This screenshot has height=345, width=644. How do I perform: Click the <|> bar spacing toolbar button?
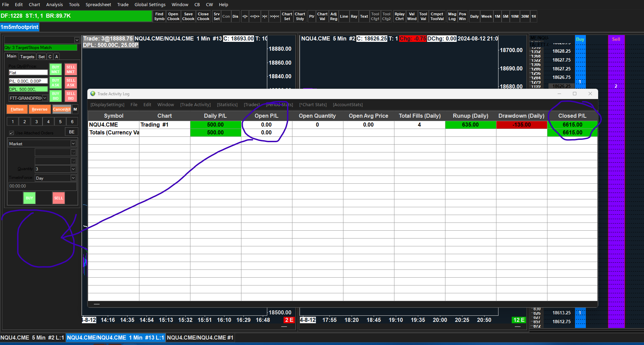click(245, 16)
